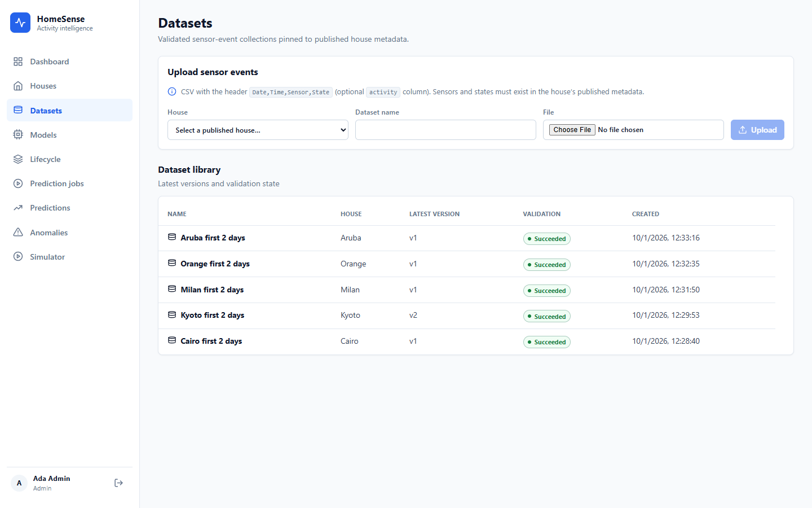
Task: Focus the Dataset name input field
Action: pyautogui.click(x=445, y=130)
